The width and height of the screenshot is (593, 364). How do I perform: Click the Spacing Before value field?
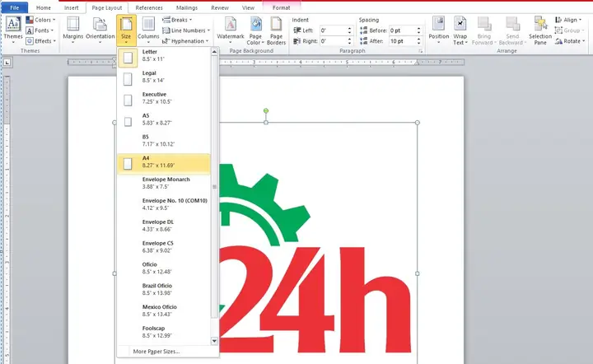tap(402, 30)
